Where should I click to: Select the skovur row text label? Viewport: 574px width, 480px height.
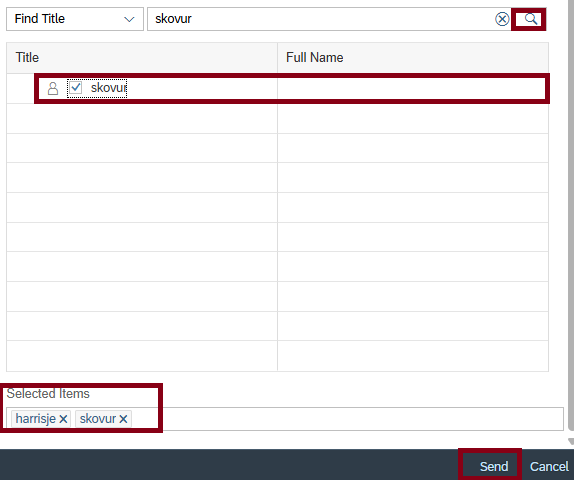pyautogui.click(x=108, y=88)
